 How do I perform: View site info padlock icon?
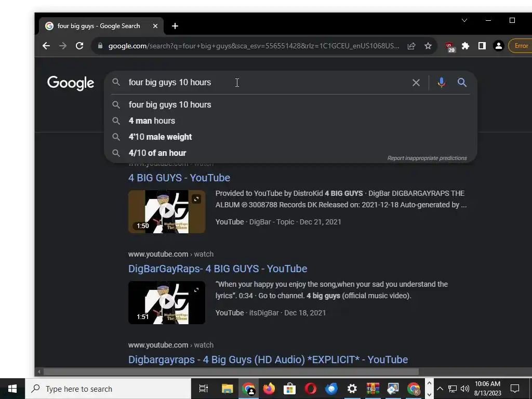click(x=100, y=46)
